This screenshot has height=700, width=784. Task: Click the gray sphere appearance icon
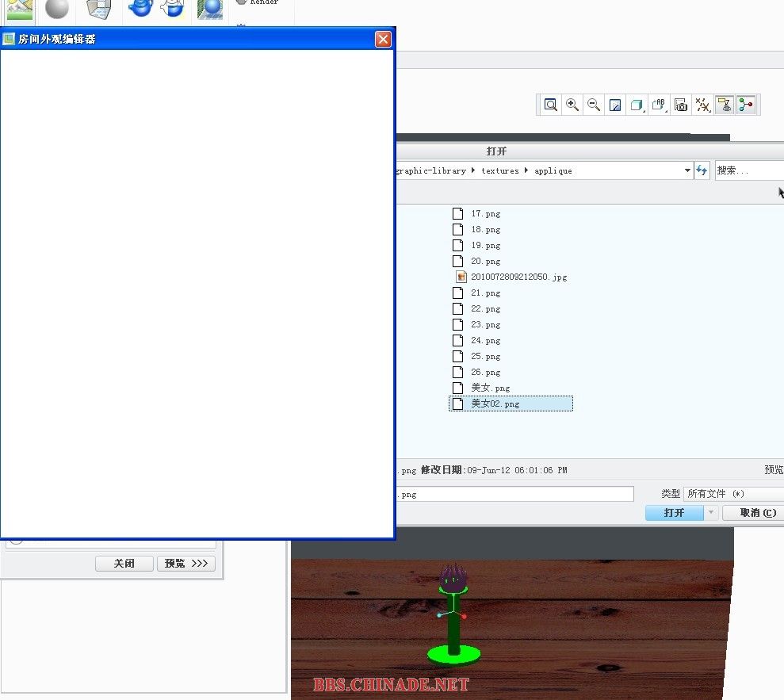(56, 9)
